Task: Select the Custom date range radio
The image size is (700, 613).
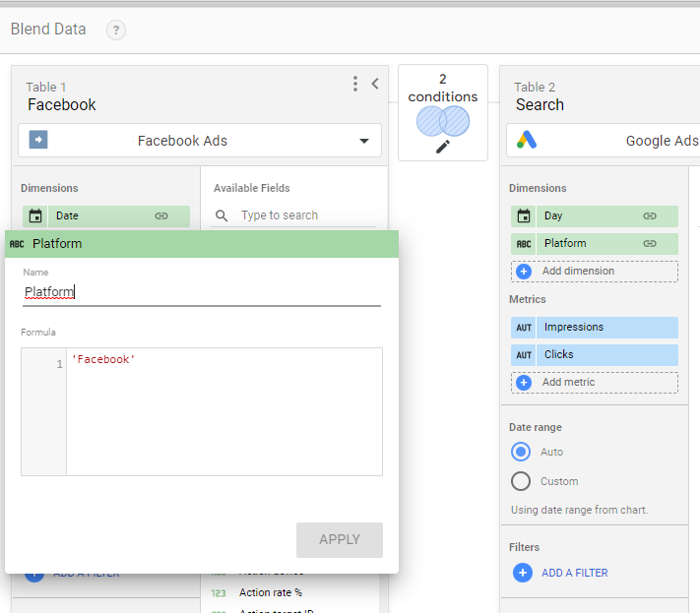Action: tap(521, 481)
